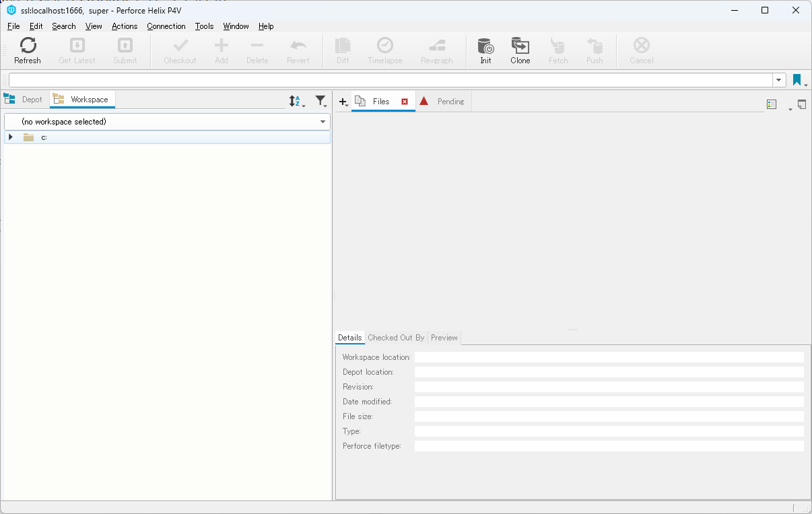Open the tree filter funnel menu
The width and height of the screenshot is (812, 514).
click(321, 101)
